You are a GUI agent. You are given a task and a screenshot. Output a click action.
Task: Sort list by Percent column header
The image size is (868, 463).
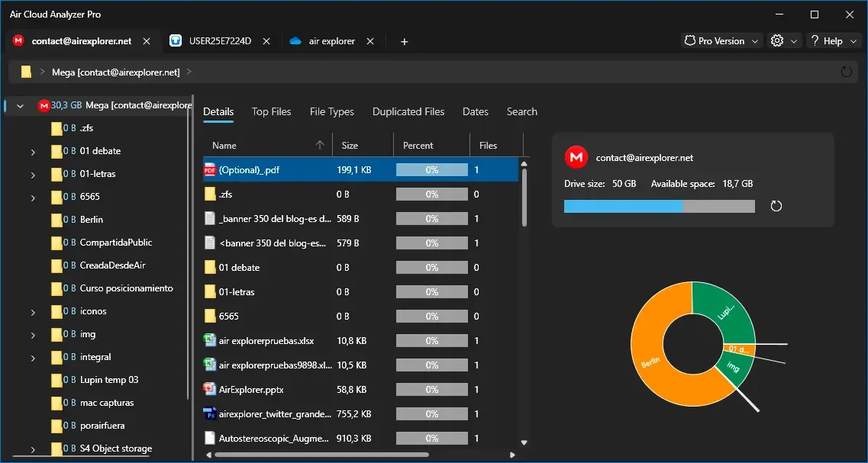point(431,146)
